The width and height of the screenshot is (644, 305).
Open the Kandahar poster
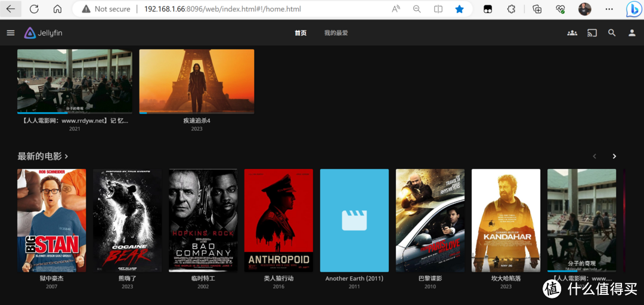pyautogui.click(x=506, y=220)
